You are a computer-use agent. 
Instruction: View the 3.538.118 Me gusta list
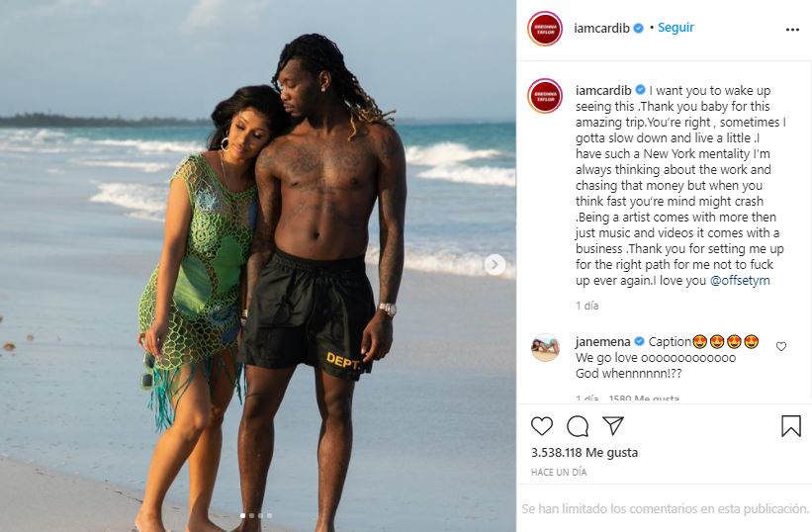point(585,452)
